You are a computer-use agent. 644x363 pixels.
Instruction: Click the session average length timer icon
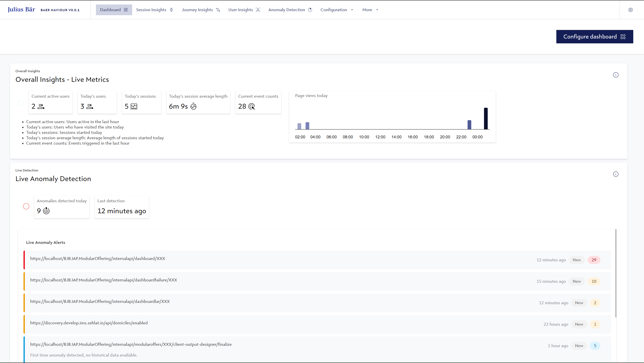193,106
